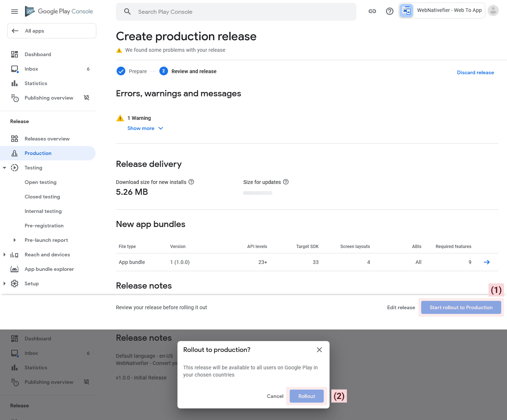Click the Dashboard icon in top sidebar
Image resolution: width=507 pixels, height=420 pixels.
tap(14, 54)
